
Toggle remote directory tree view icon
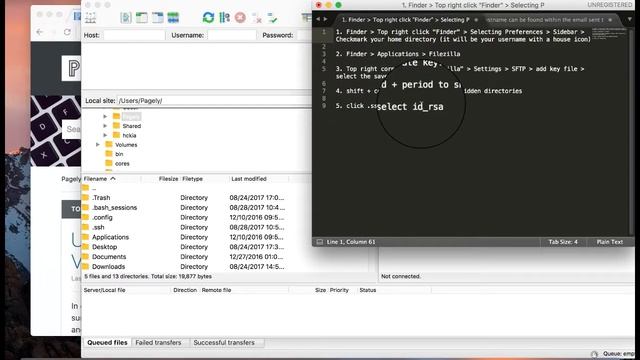pyautogui.click(x=158, y=18)
